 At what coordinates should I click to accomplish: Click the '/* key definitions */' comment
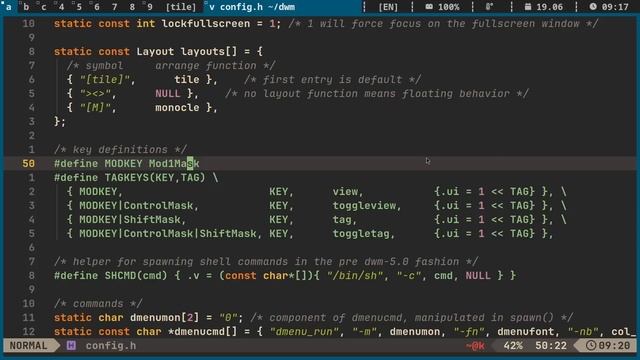tap(120, 150)
